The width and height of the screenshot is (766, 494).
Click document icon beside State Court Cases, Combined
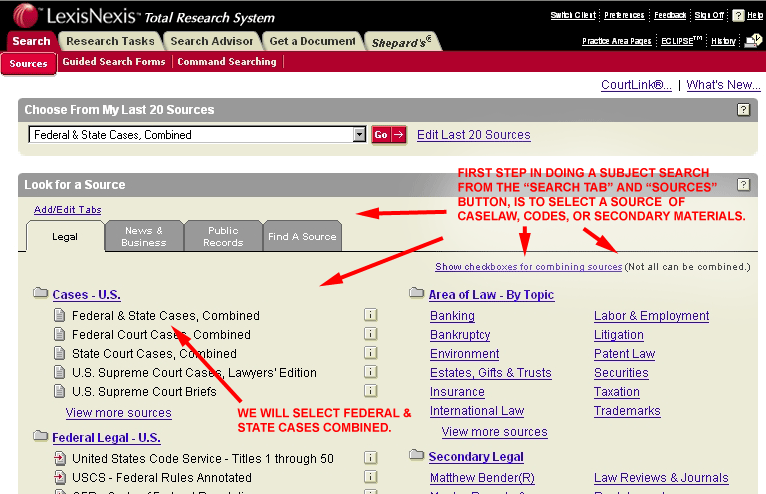coord(59,353)
